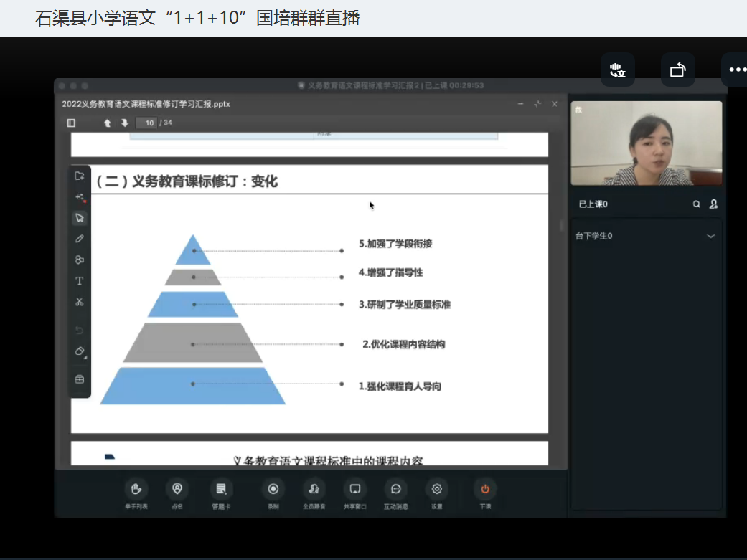Open 设置 settings
The image size is (747, 560).
coord(436,490)
